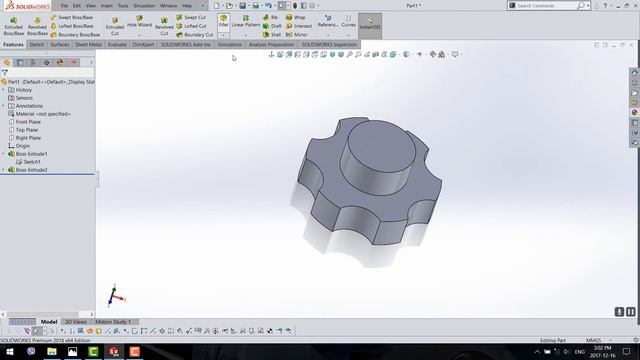
Task: Open the DisplayManager panel tab icon
Action: point(60,62)
